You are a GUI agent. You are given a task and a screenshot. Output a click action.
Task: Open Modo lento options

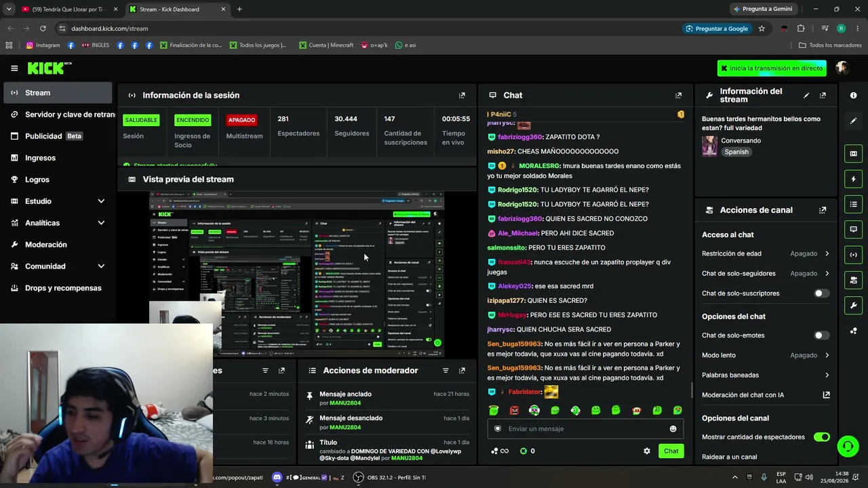click(x=766, y=355)
